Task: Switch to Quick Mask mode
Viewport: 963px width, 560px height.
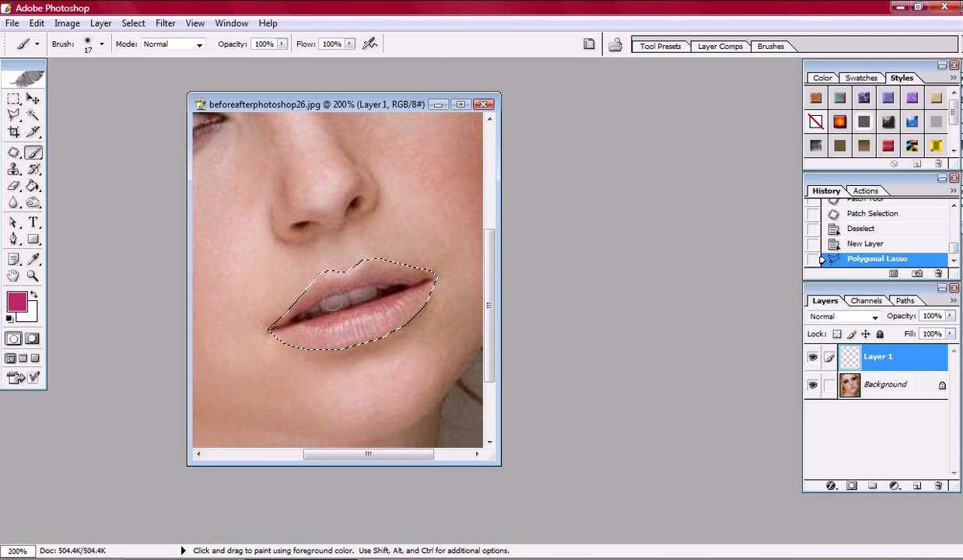Action: click(x=33, y=338)
